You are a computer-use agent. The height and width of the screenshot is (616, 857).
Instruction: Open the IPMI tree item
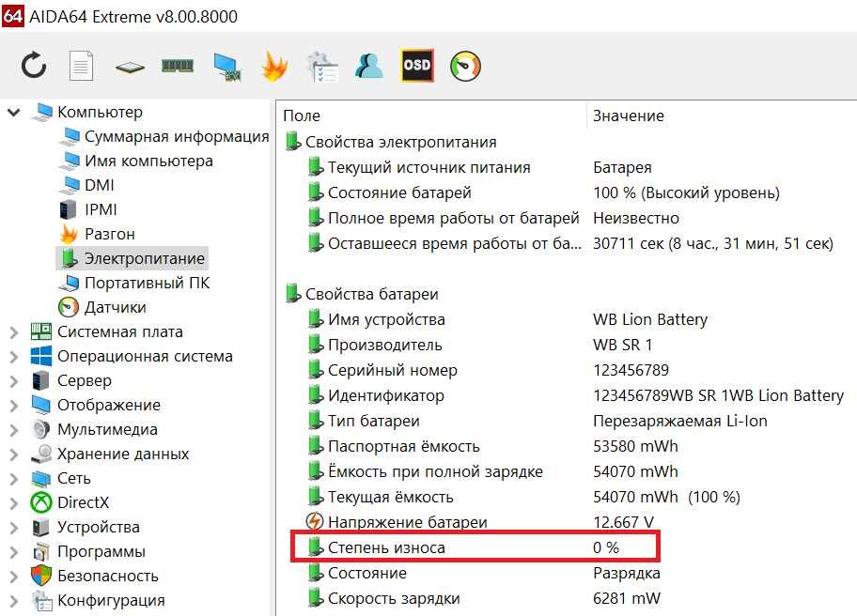[87, 209]
